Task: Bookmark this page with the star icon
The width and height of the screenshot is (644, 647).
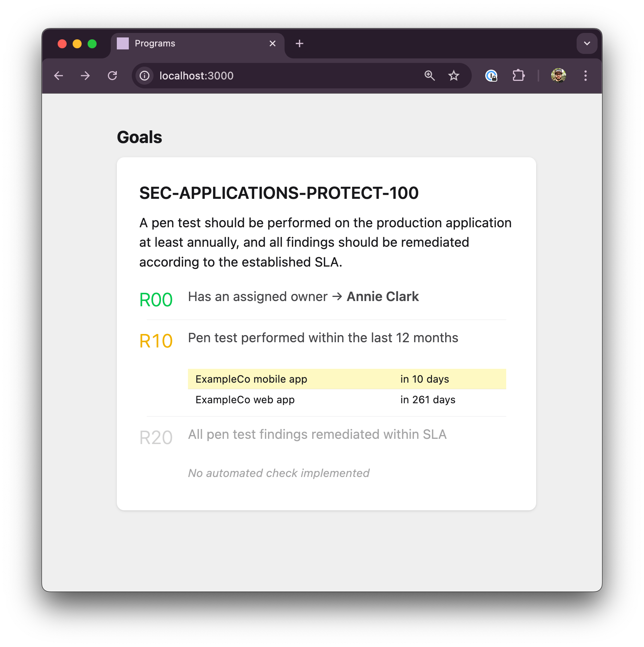Action: tap(454, 76)
